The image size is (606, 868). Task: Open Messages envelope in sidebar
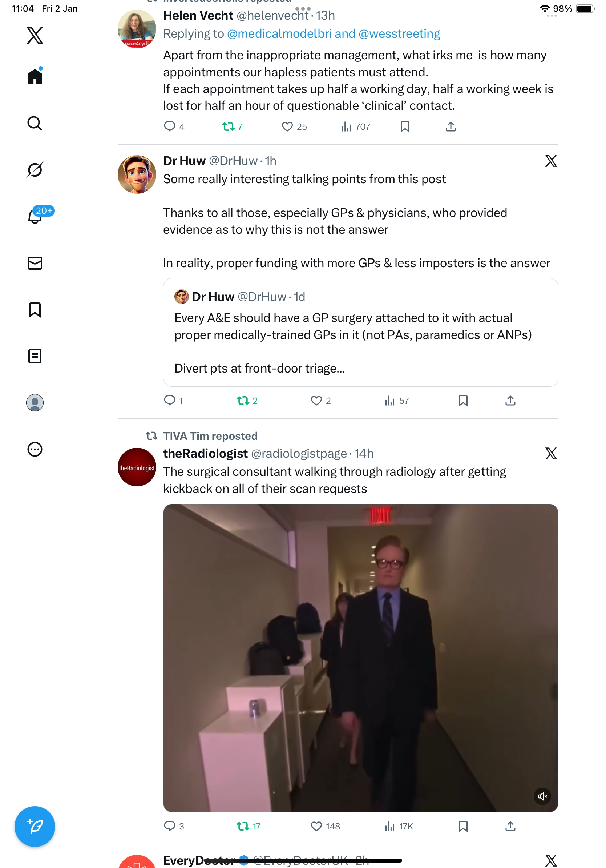pos(35,263)
